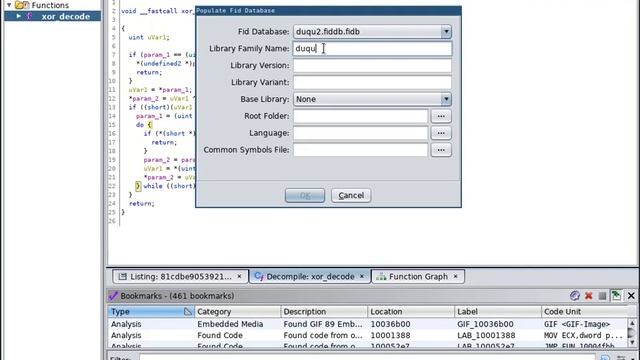
Task: Sort bookmarks by Type column
Action: click(x=151, y=312)
